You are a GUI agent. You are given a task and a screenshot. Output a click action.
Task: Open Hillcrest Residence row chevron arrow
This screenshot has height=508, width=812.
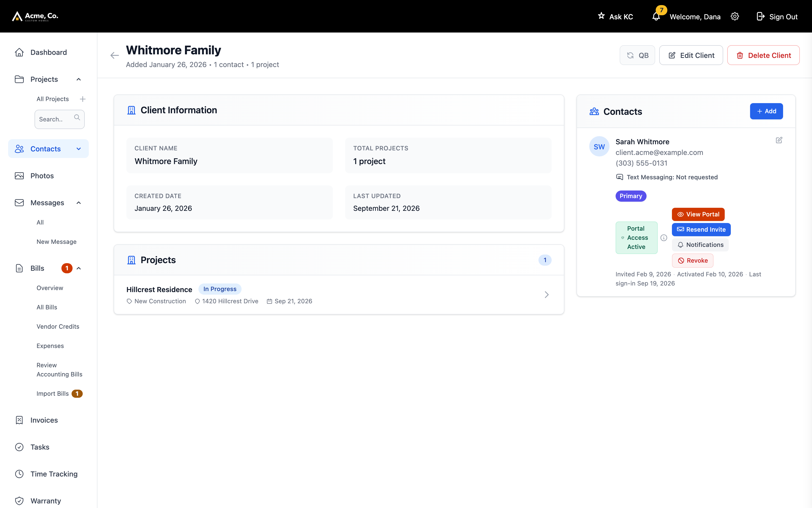point(547,295)
